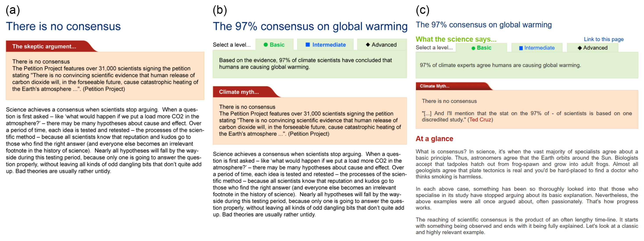The height and width of the screenshot is (241, 644).
Task: Click blue square icon in panel (b) Intermediate tab
Action: [x=307, y=45]
